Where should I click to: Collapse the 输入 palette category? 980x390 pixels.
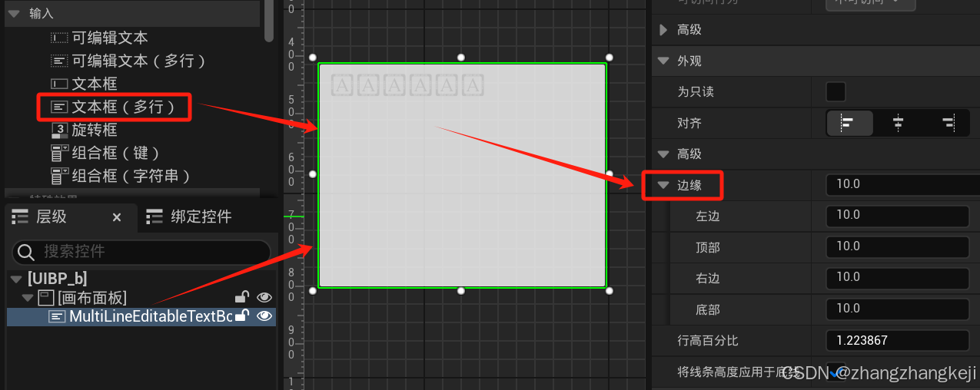[x=14, y=13]
